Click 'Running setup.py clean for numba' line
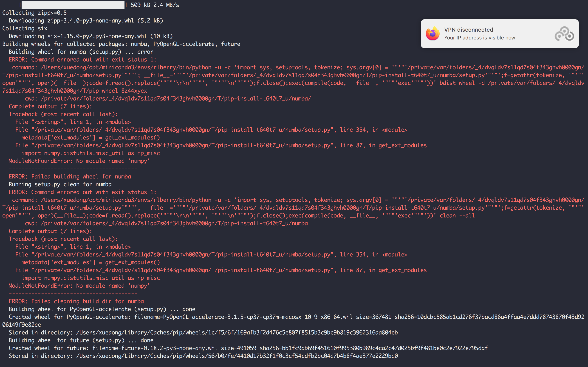588x367 pixels. point(60,184)
